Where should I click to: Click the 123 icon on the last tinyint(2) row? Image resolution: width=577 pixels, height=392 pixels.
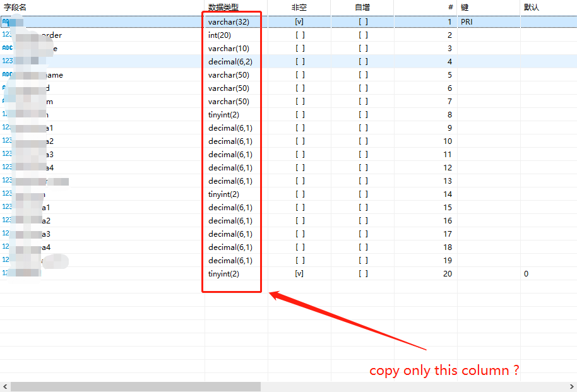click(x=5, y=273)
